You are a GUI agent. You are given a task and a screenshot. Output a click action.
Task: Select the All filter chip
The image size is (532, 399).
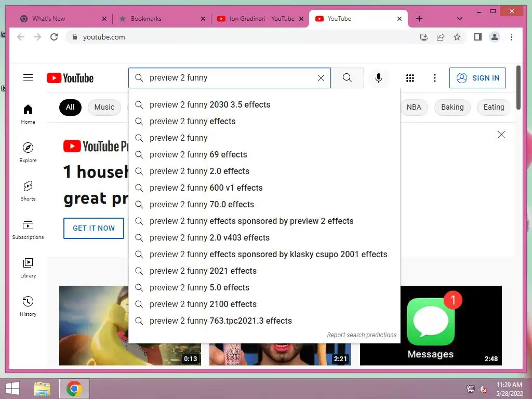tap(70, 107)
